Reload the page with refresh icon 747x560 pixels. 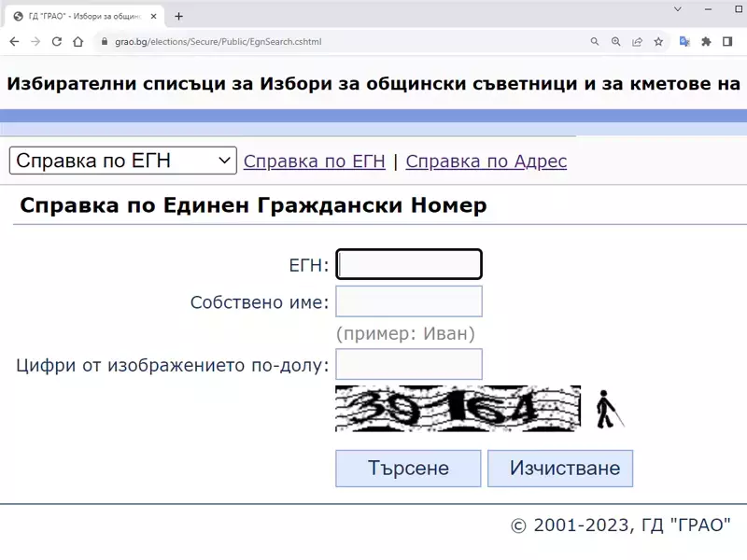(59, 42)
